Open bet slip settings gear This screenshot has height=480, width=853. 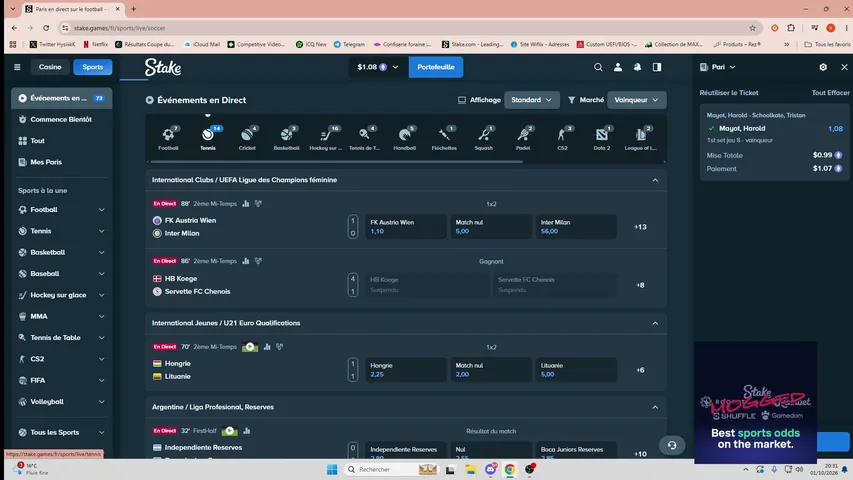pyautogui.click(x=823, y=67)
